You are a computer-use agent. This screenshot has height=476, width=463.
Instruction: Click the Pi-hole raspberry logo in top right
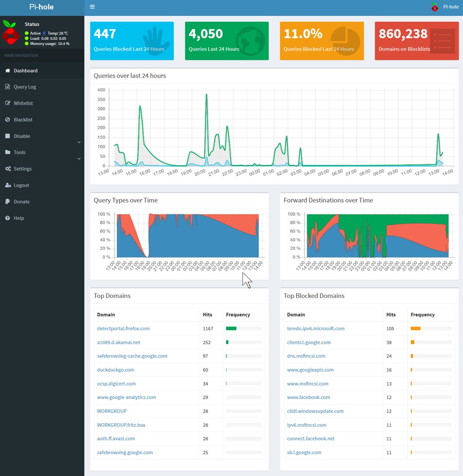434,7
